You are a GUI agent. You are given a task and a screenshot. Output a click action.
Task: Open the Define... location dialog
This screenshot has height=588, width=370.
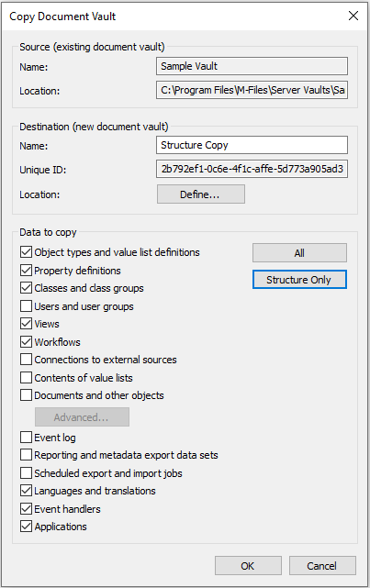click(201, 194)
